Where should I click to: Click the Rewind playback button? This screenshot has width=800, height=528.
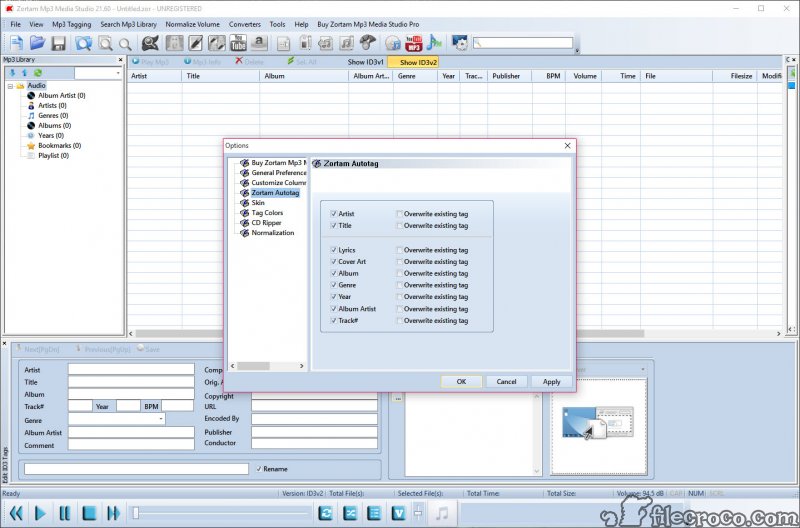pos(16,513)
